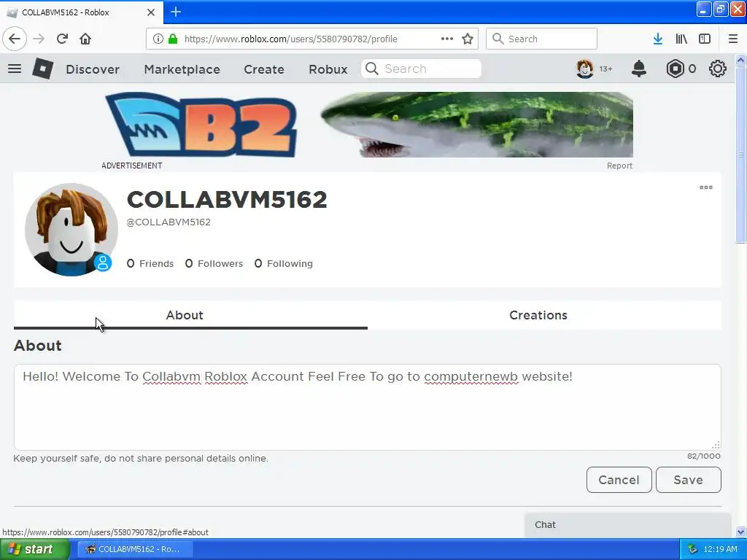This screenshot has width=747, height=560.
Task: Open Roblox notifications bell
Action: [x=639, y=69]
